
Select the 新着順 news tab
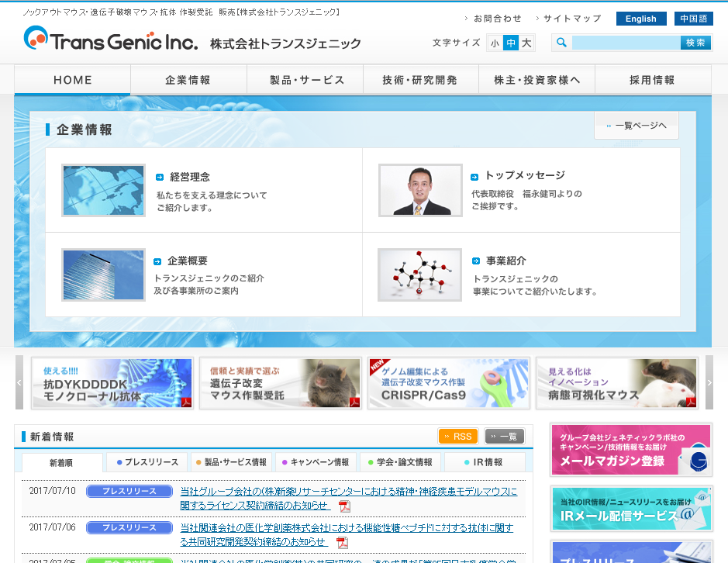[x=62, y=463]
